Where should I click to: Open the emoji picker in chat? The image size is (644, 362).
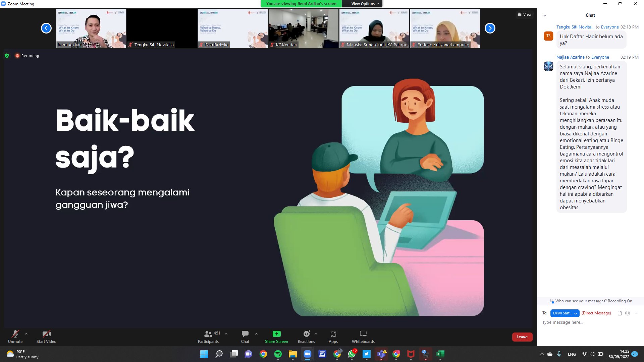pyautogui.click(x=627, y=313)
